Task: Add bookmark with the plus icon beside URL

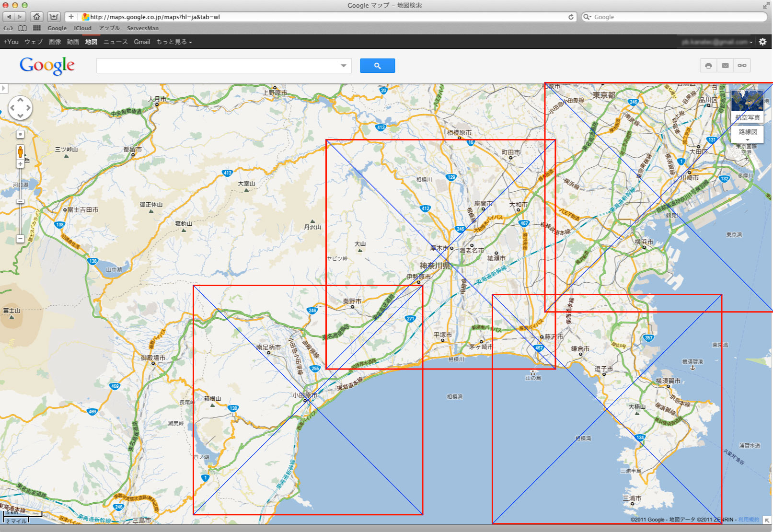Action: [x=71, y=17]
